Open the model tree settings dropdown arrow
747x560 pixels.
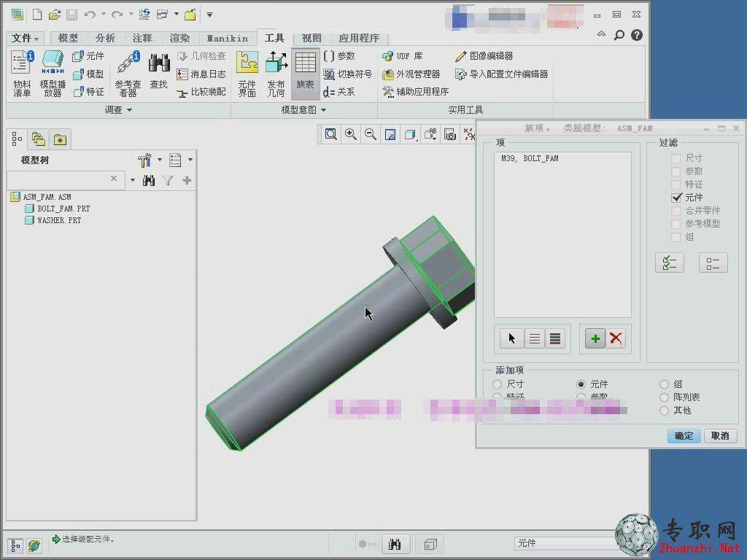(x=160, y=160)
